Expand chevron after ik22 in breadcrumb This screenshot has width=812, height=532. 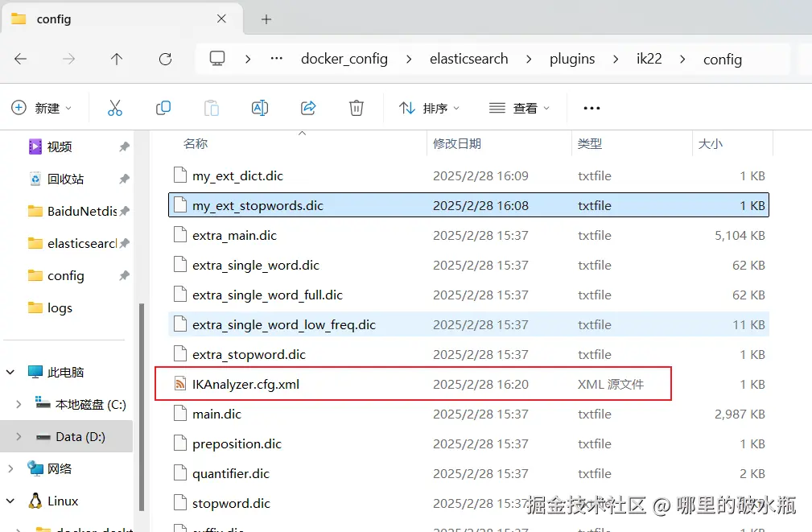click(682, 60)
